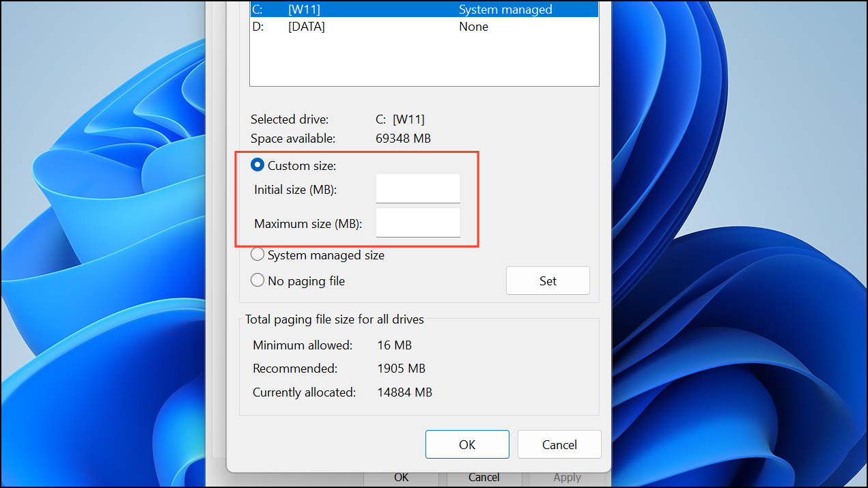
Task: Select the Custom size radio button
Action: (x=257, y=164)
